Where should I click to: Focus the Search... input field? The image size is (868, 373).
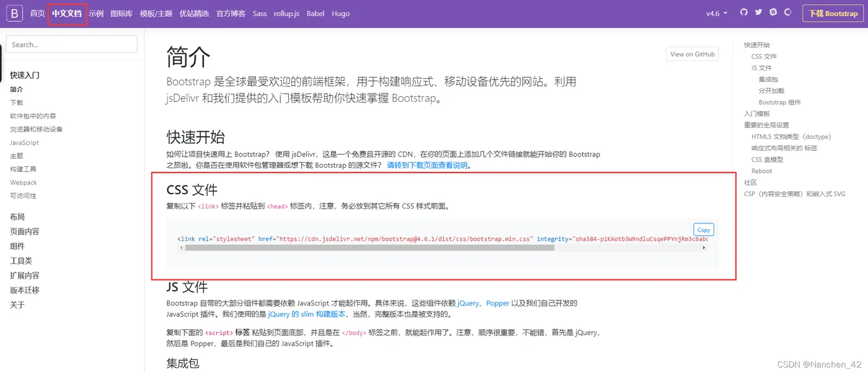[x=71, y=44]
